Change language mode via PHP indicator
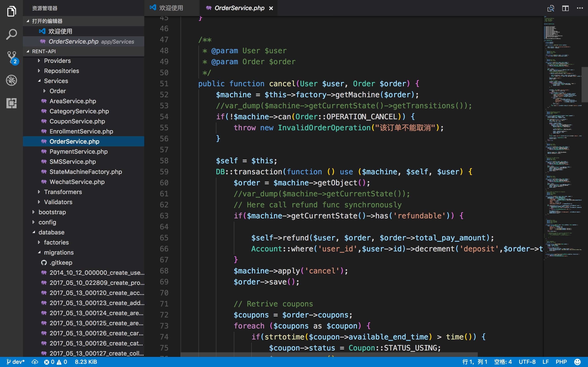This screenshot has height=367, width=588. coord(561,362)
